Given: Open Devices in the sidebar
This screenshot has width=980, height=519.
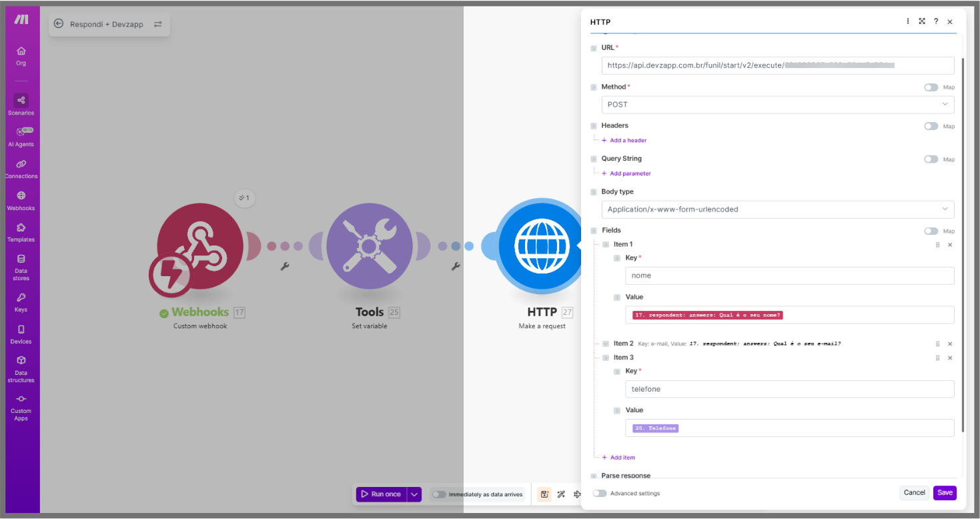Looking at the screenshot, I should [x=21, y=334].
